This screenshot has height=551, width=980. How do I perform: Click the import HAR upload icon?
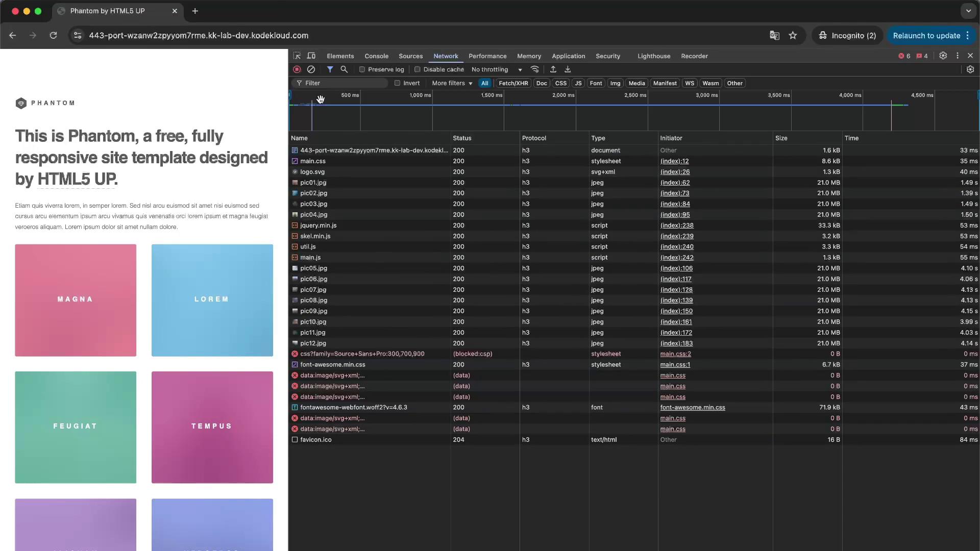pyautogui.click(x=553, y=69)
